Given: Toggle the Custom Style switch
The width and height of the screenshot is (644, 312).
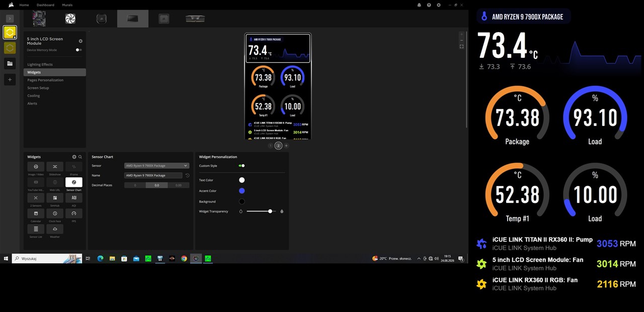Looking at the screenshot, I should [x=242, y=166].
